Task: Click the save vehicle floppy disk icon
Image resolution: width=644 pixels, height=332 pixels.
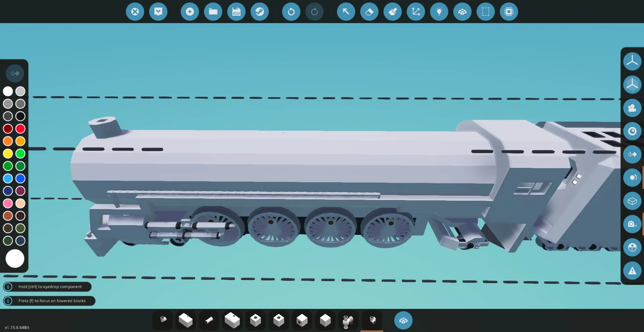Action: pos(236,12)
